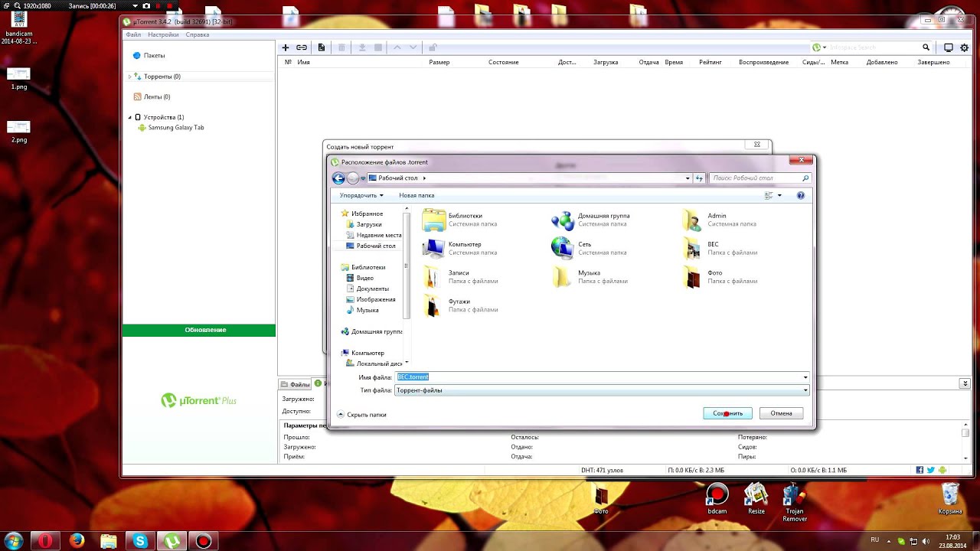Viewport: 980px width, 551px height.
Task: Open the Имя файла history dropdown
Action: (x=805, y=377)
